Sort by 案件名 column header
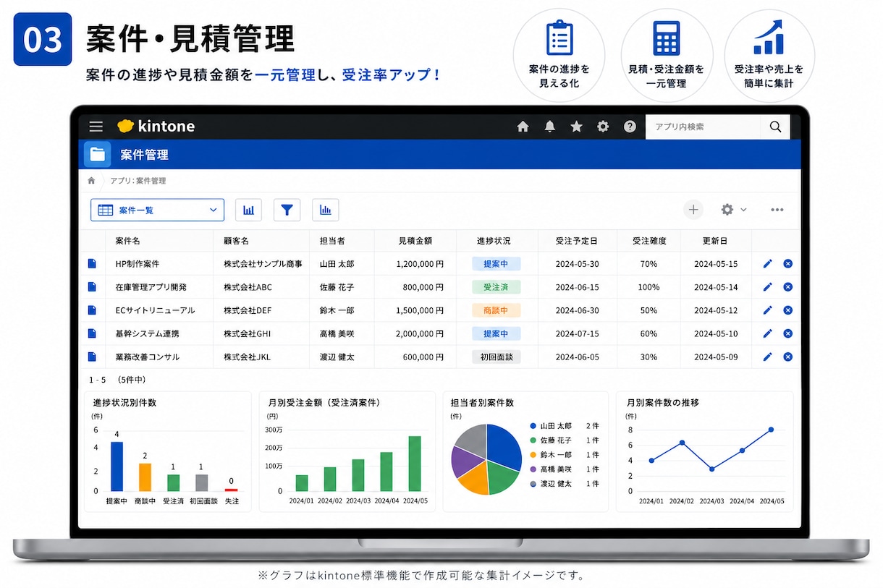Screen dimensions: 883x588 [x=128, y=241]
